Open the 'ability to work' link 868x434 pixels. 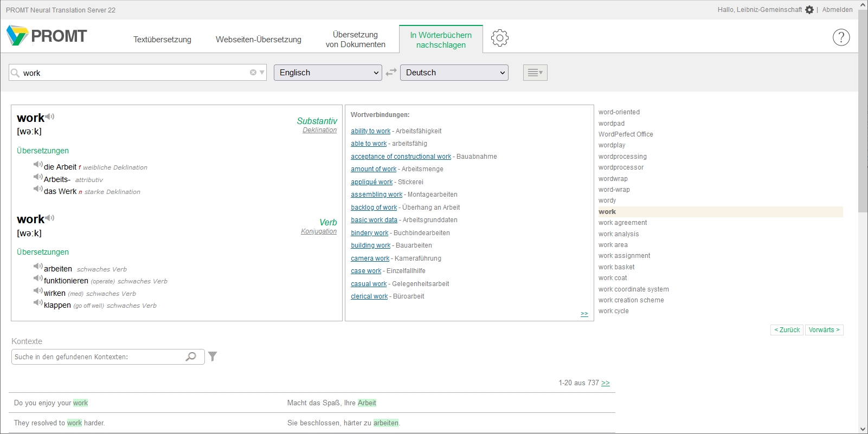click(x=370, y=131)
